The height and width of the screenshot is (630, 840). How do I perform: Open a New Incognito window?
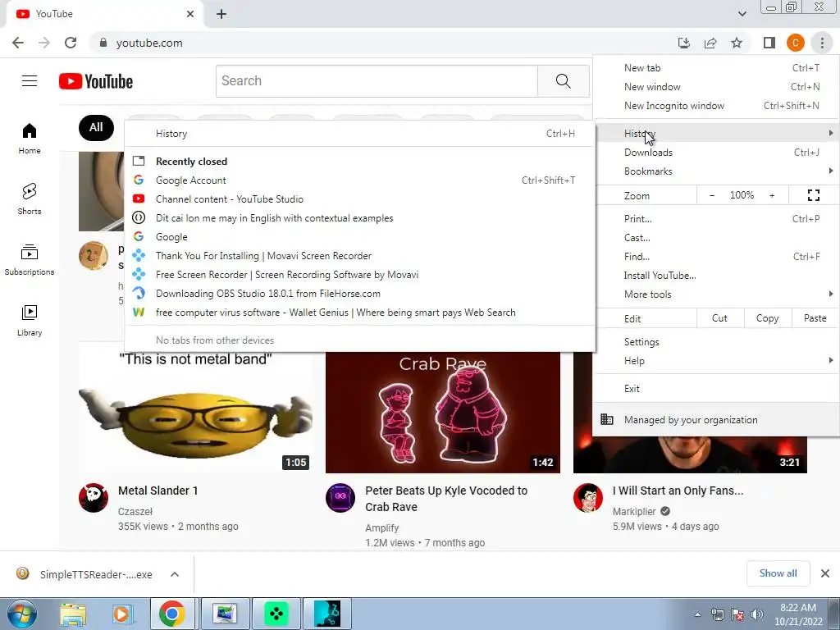[715, 106]
